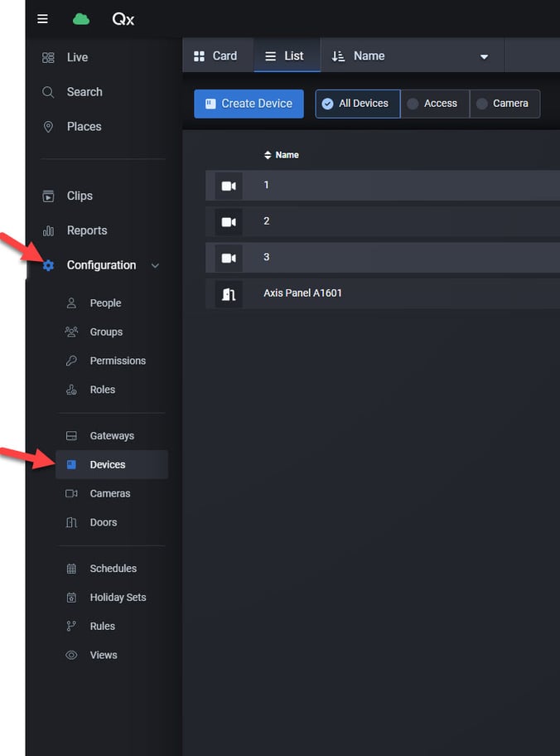Select device named 2

383,222
